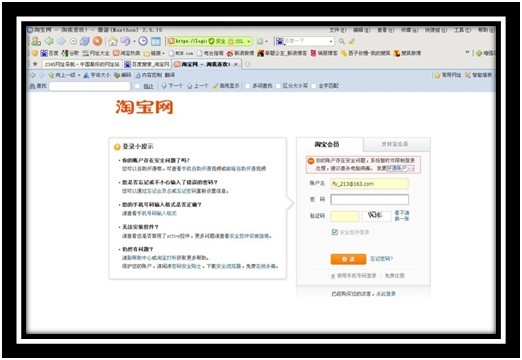Open the 淘宝热卖 bookmark

[x=127, y=53]
